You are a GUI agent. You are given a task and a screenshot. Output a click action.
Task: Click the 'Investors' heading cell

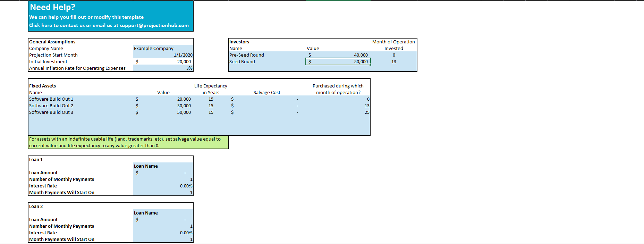click(239, 42)
